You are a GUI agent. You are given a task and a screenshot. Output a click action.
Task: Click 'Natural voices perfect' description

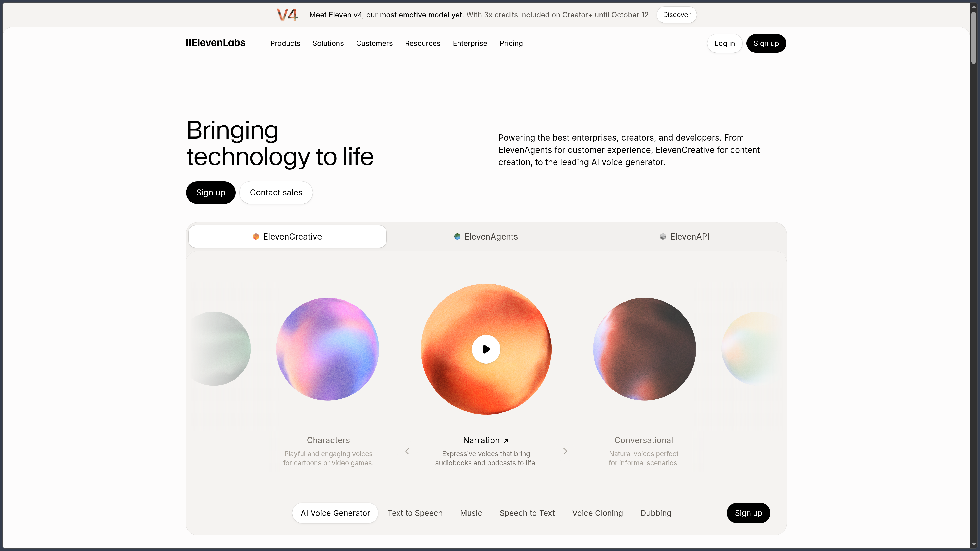[644, 458]
